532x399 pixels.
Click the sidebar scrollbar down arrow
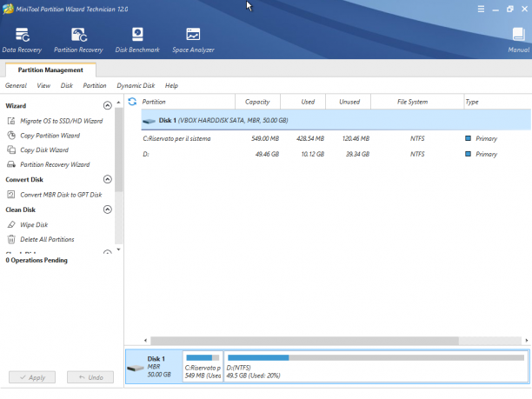(x=118, y=249)
